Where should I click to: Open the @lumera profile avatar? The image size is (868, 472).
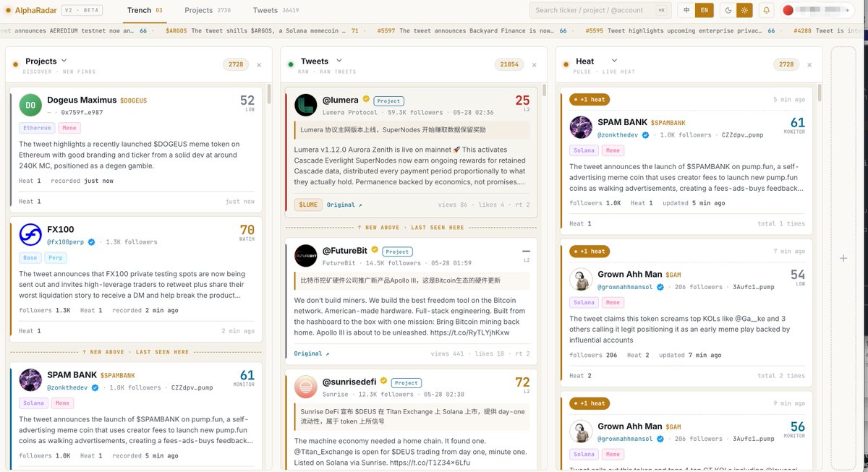tap(306, 105)
